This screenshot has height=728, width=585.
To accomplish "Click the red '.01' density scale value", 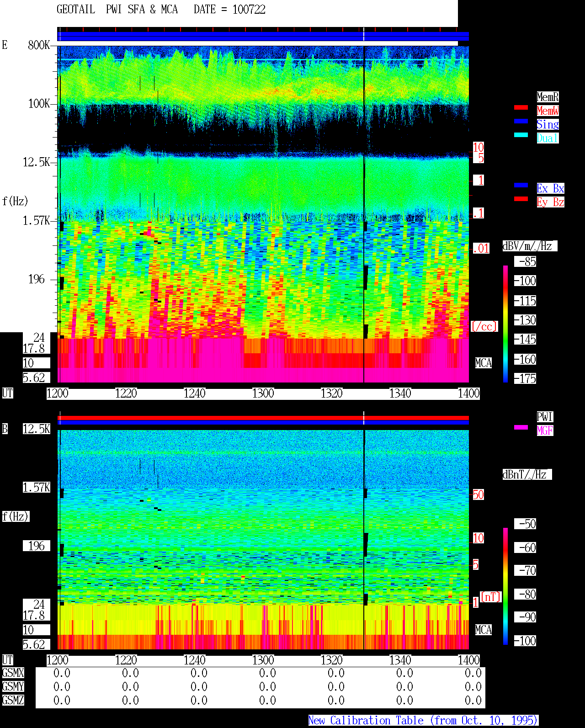I will (481, 249).
